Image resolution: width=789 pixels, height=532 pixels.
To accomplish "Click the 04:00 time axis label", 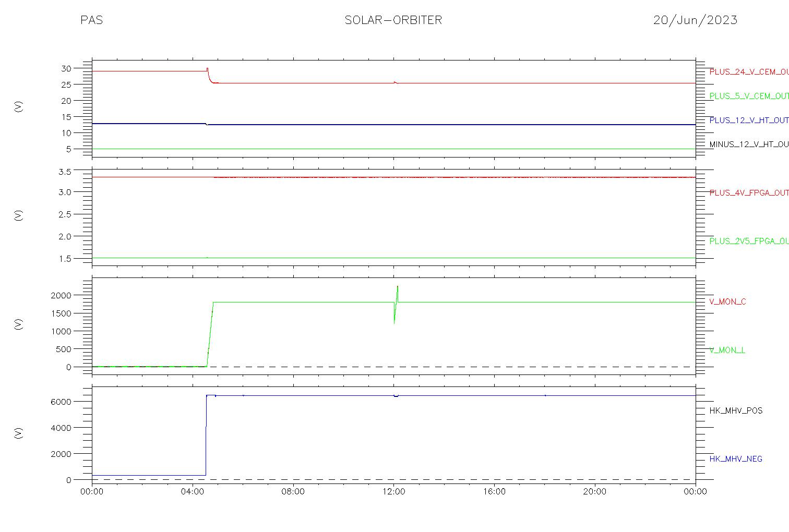I will [x=193, y=491].
